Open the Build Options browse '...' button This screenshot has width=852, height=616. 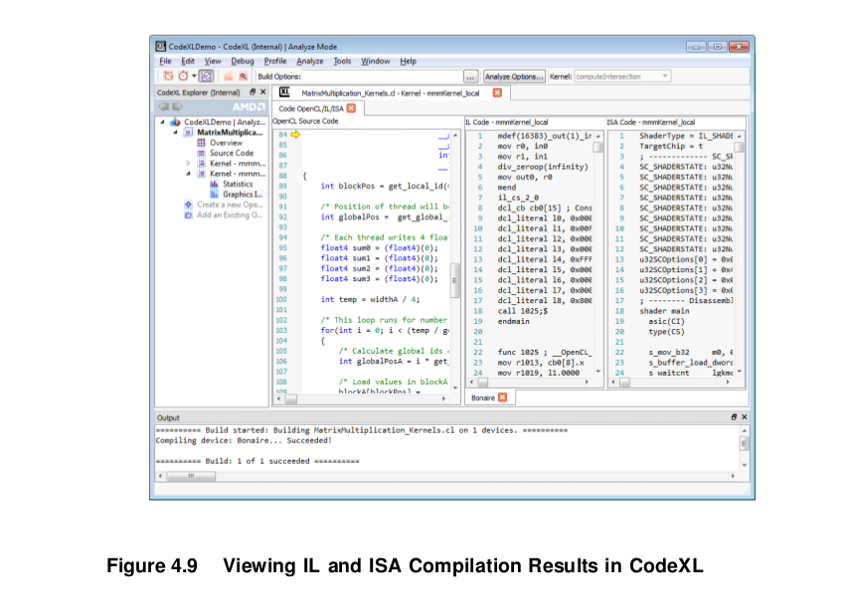click(x=470, y=77)
